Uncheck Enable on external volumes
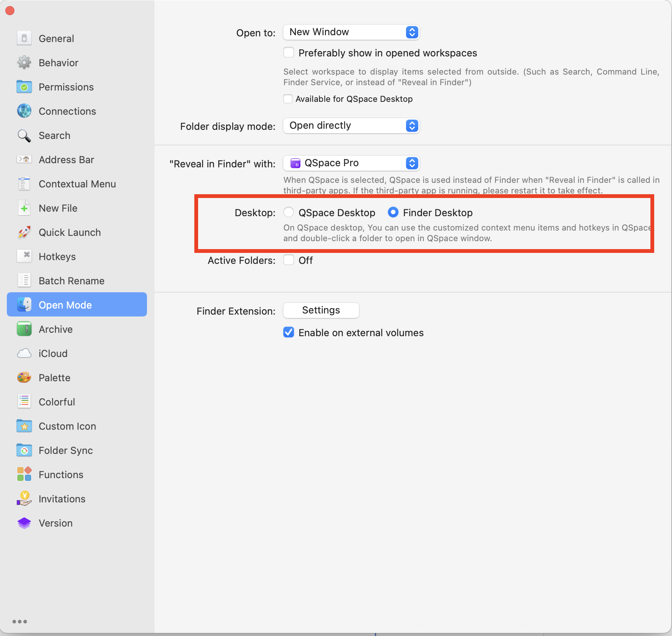This screenshot has width=672, height=636. [289, 332]
